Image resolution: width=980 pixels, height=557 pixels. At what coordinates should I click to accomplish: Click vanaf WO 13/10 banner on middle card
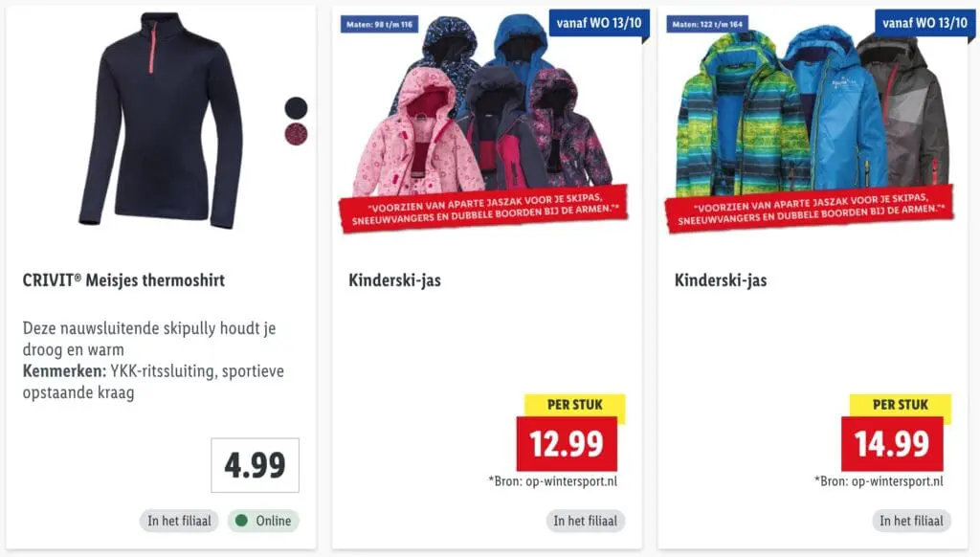point(599,23)
